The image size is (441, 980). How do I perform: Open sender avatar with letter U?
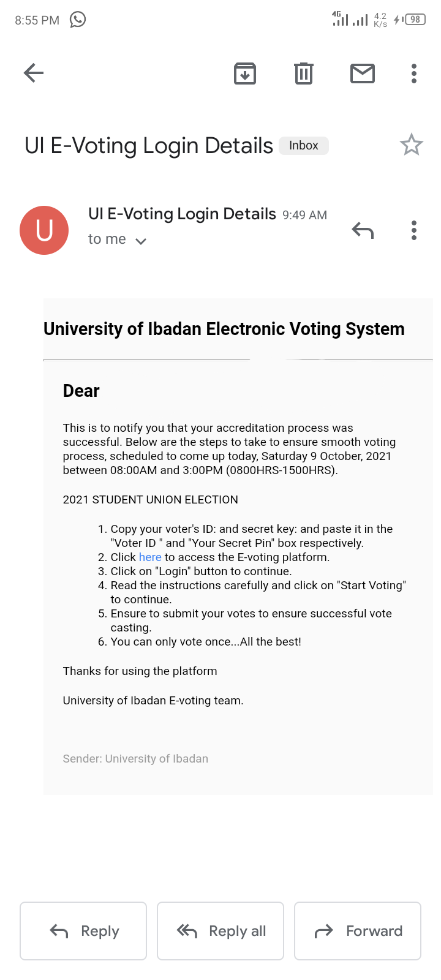point(44,230)
